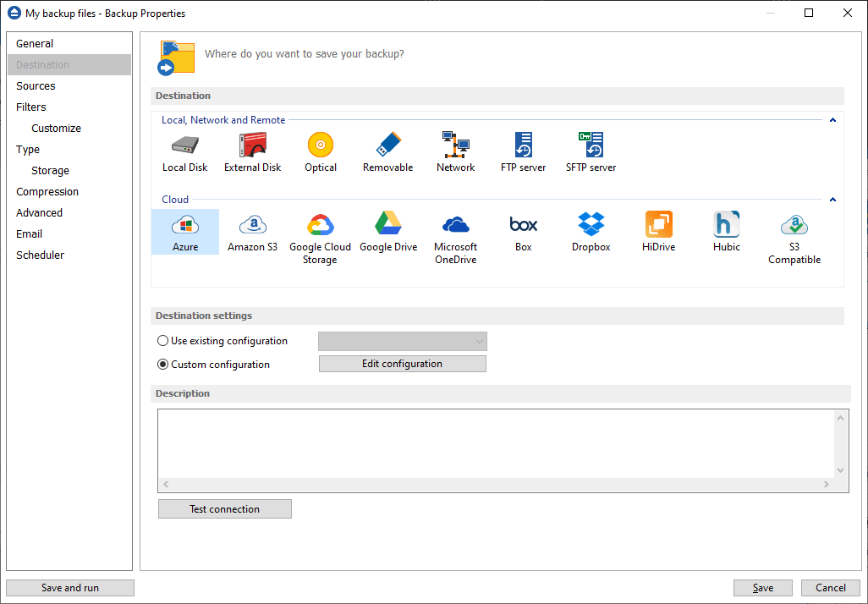Pick the Optical disc destination
Viewport: 868px width, 604px height.
pyautogui.click(x=321, y=152)
